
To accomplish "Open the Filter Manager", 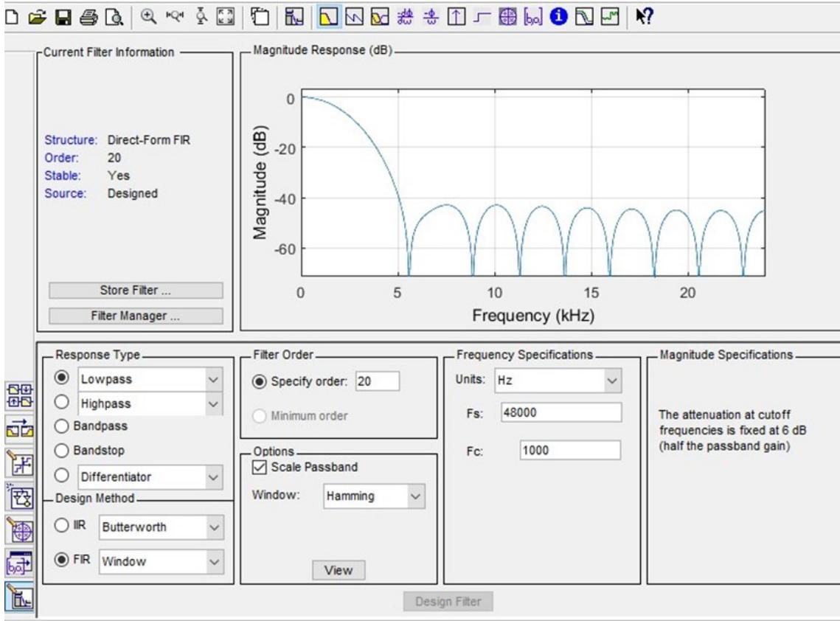I will click(136, 317).
